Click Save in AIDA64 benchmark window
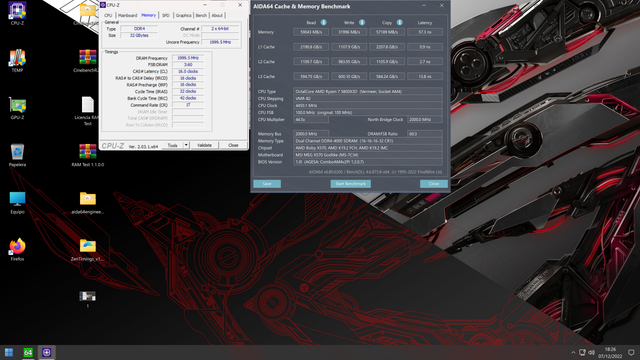640x360 pixels. point(267,184)
